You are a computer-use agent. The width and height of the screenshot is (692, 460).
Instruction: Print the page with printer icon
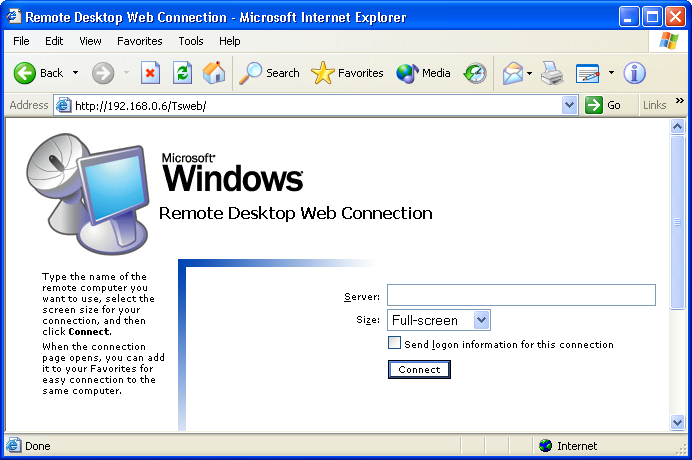coord(552,73)
